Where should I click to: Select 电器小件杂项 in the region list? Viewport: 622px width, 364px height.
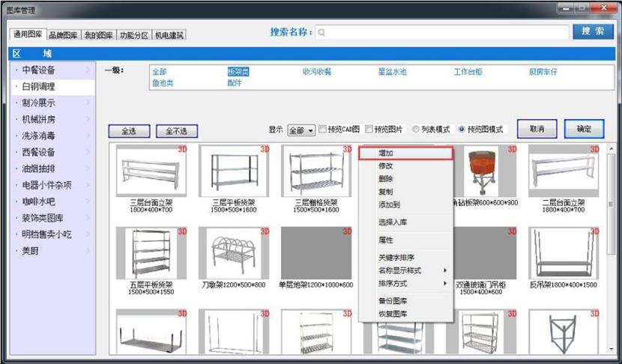point(52,185)
